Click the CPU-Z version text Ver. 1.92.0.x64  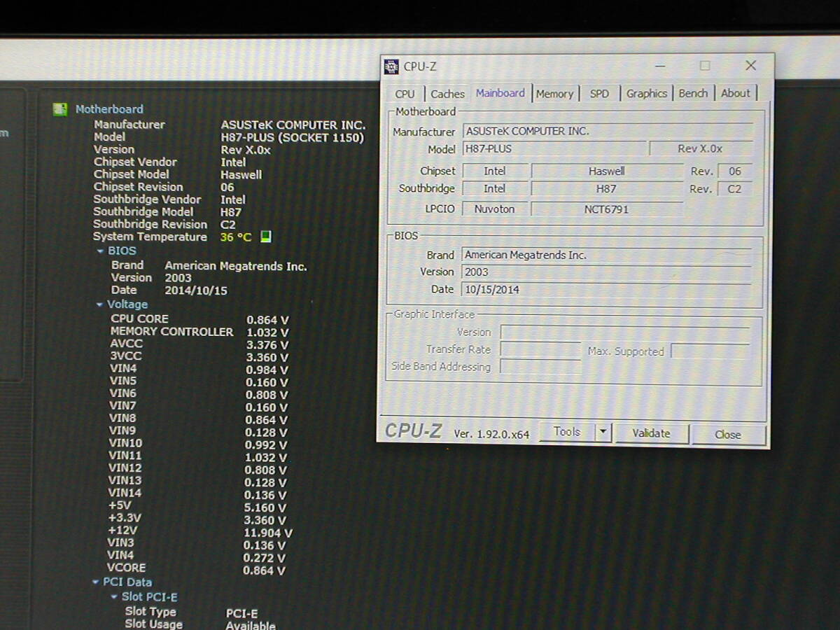(491, 435)
